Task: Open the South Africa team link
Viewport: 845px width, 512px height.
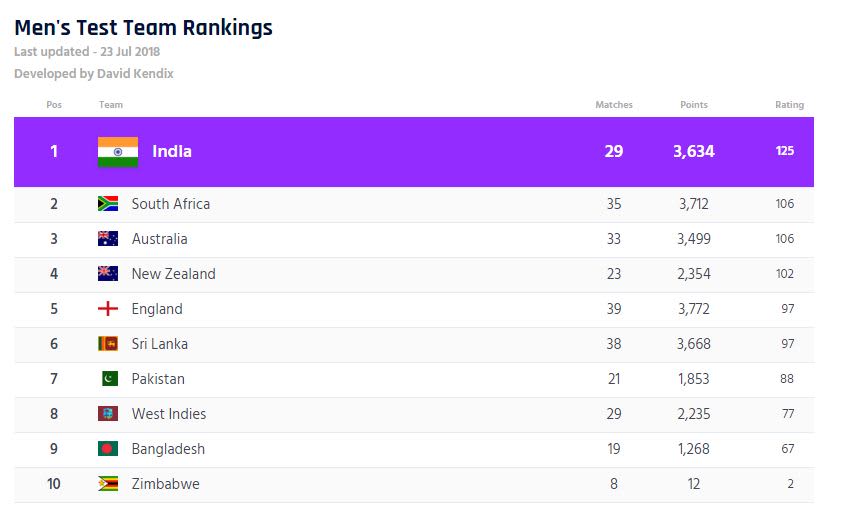Action: 171,204
